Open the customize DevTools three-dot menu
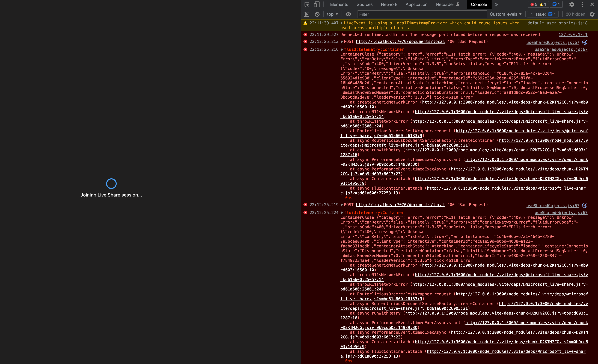The width and height of the screenshot is (598, 364). click(582, 4)
